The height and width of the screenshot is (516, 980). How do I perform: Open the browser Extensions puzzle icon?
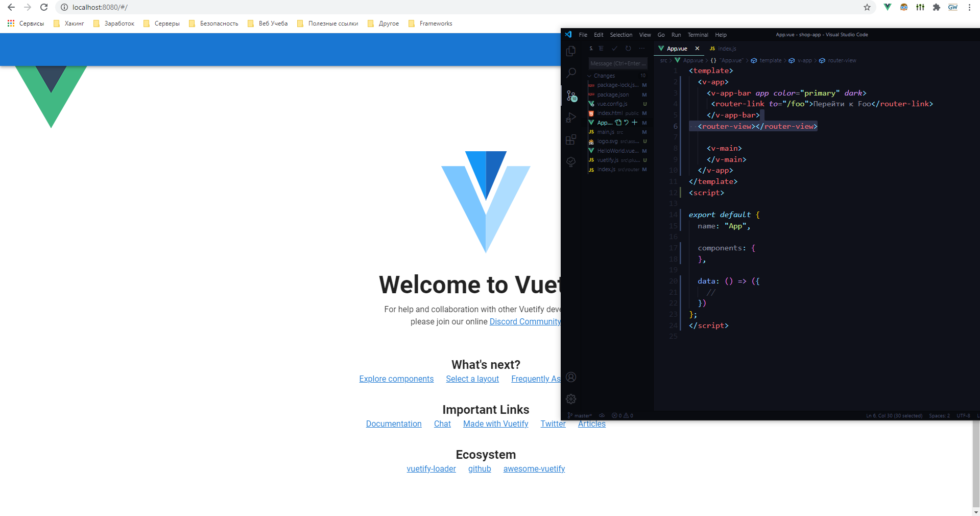pos(937,7)
